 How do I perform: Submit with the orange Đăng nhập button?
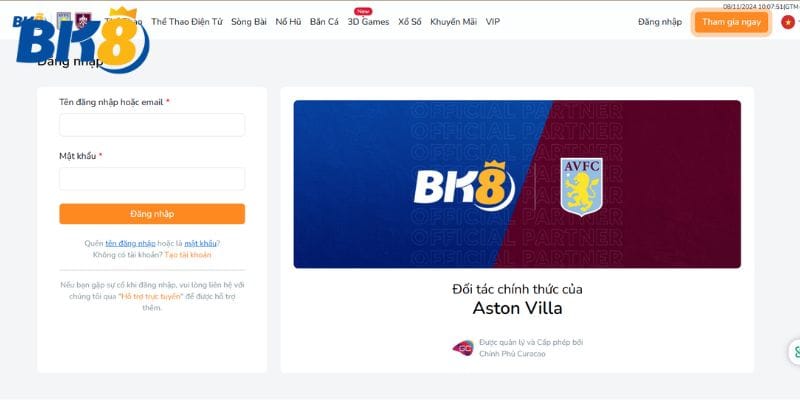pos(152,214)
